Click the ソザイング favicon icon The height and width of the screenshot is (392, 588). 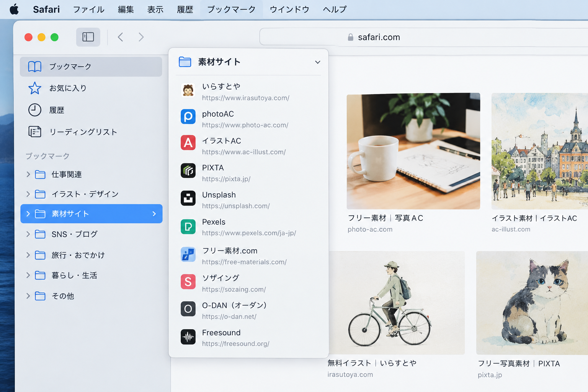(188, 282)
